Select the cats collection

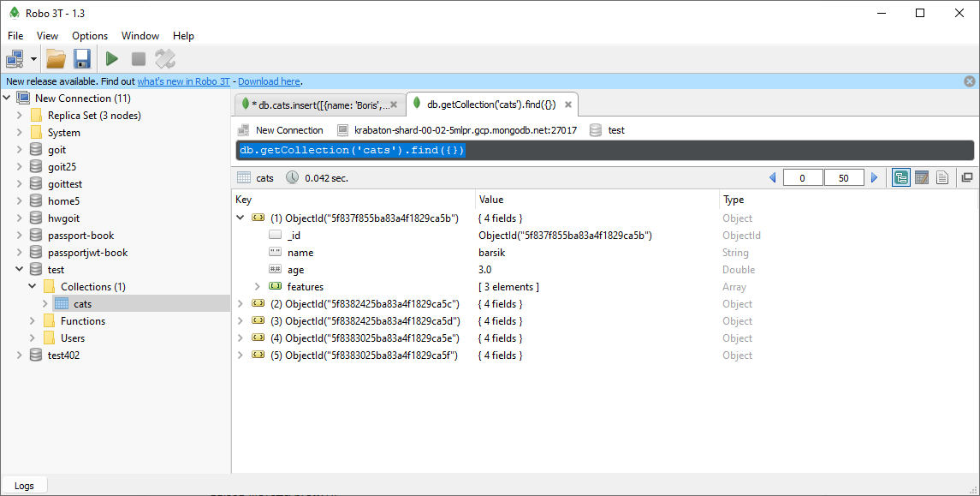(x=82, y=304)
